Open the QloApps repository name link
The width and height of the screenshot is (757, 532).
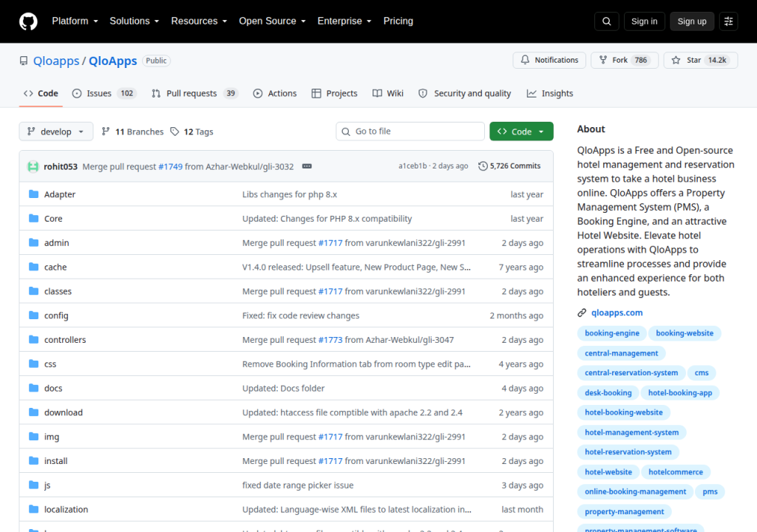click(113, 61)
